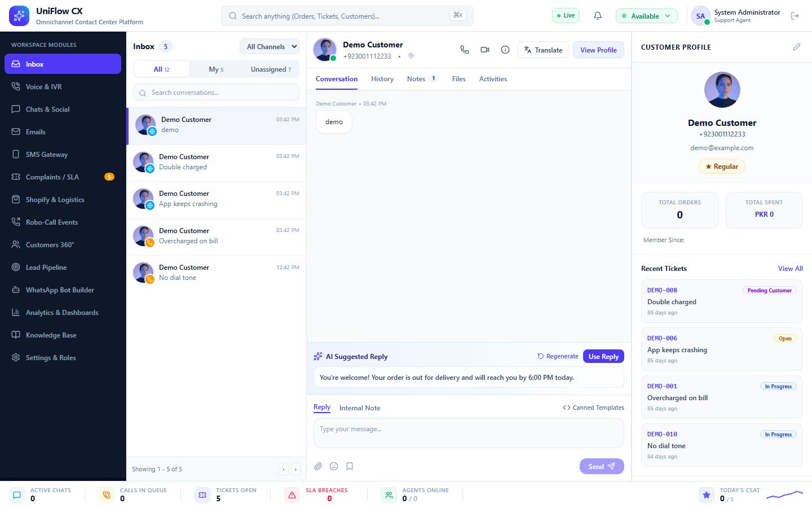Regenerate the AI suggested reply
The image size is (812, 508).
click(558, 356)
